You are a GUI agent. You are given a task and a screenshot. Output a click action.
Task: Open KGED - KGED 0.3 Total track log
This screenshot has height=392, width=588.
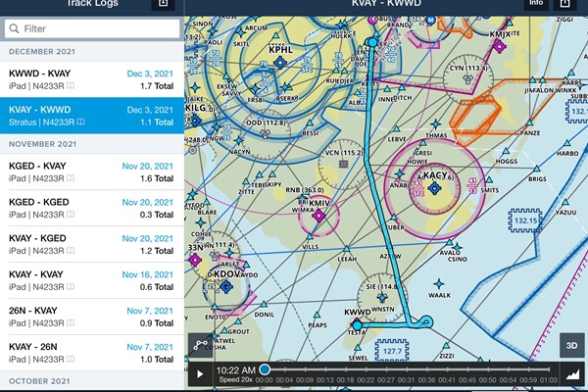(x=91, y=208)
